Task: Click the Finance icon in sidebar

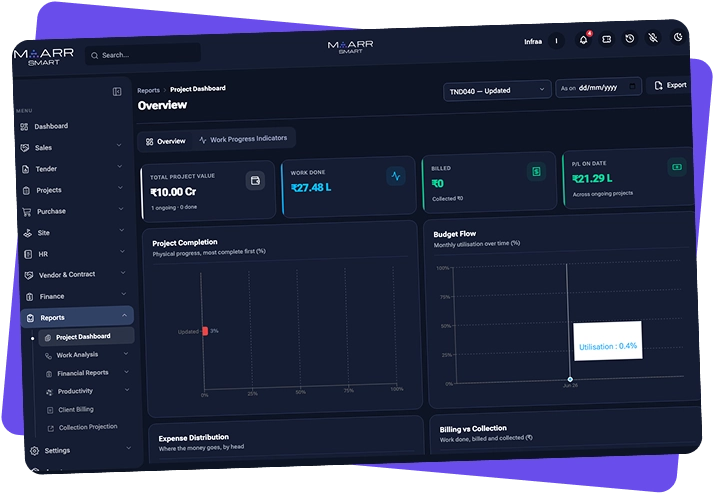Action: 30,297
